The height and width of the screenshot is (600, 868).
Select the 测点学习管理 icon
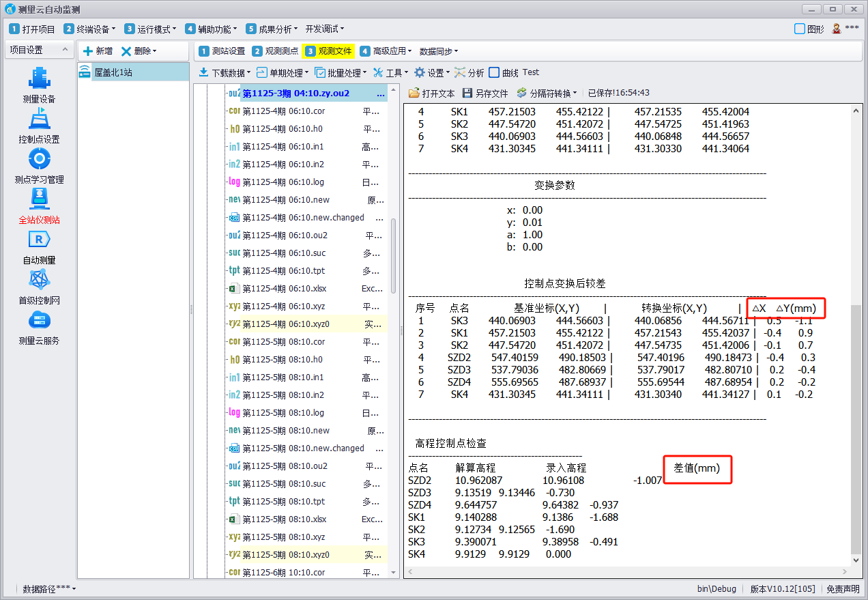pos(39,159)
